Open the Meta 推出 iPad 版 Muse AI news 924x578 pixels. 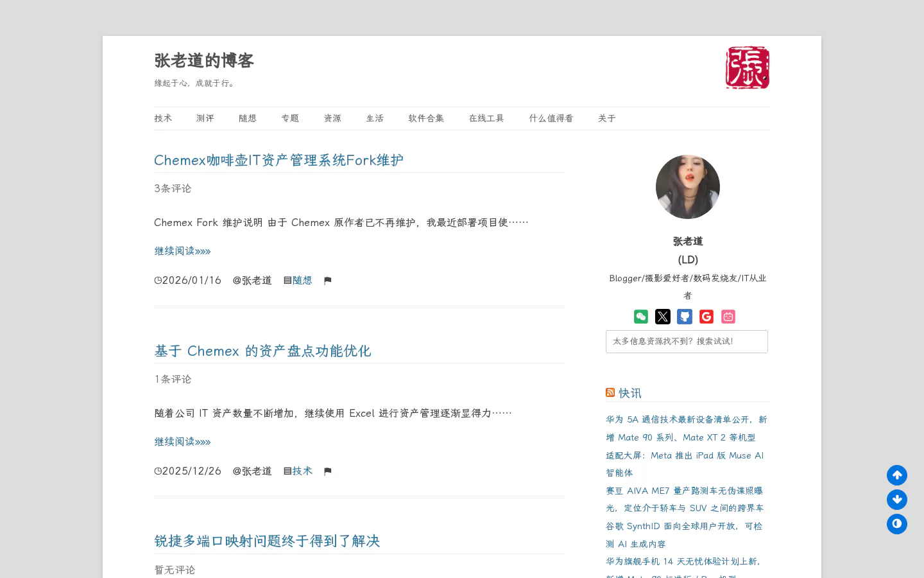point(685,464)
